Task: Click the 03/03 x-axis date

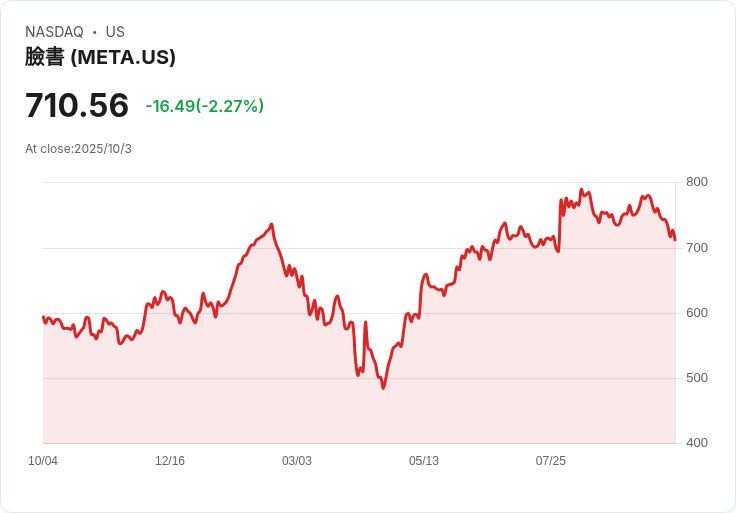Action: pyautogui.click(x=297, y=461)
